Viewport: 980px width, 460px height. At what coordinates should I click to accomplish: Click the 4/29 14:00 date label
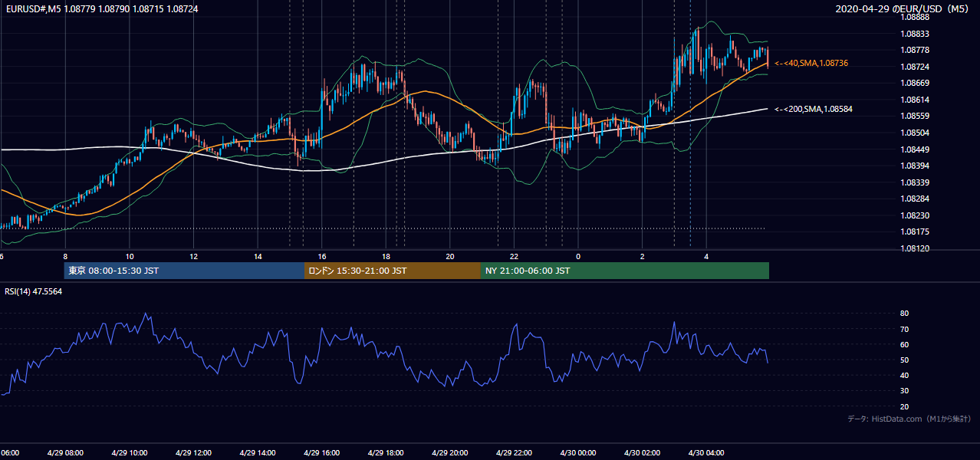pyautogui.click(x=258, y=452)
